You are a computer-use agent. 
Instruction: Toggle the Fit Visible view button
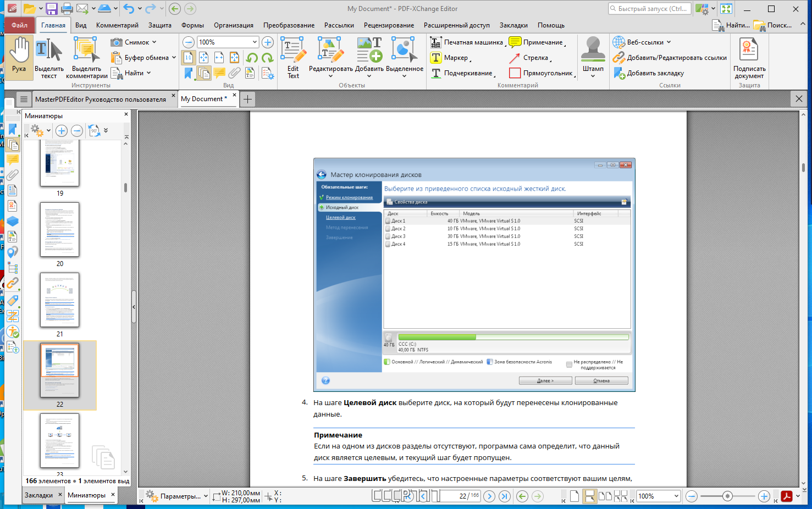point(234,58)
